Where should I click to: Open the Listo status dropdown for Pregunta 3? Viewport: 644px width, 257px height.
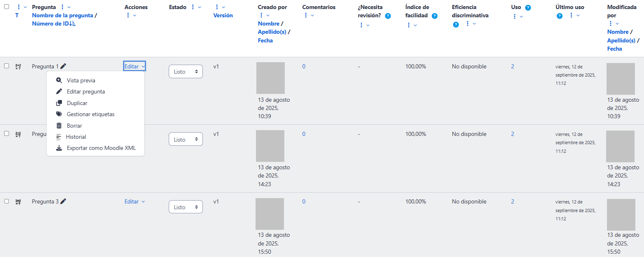coord(186,207)
